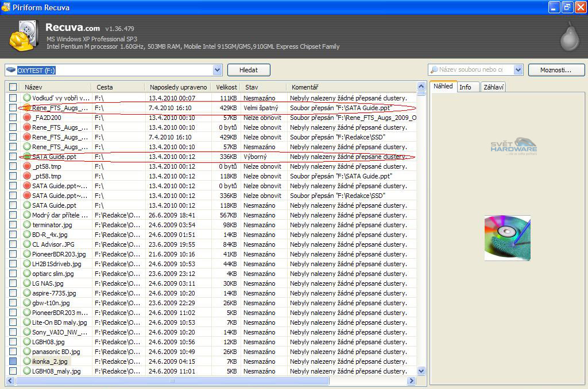Click green status icon for LG NAS.jpg
Screen dimensions: 588x389
click(x=26, y=283)
